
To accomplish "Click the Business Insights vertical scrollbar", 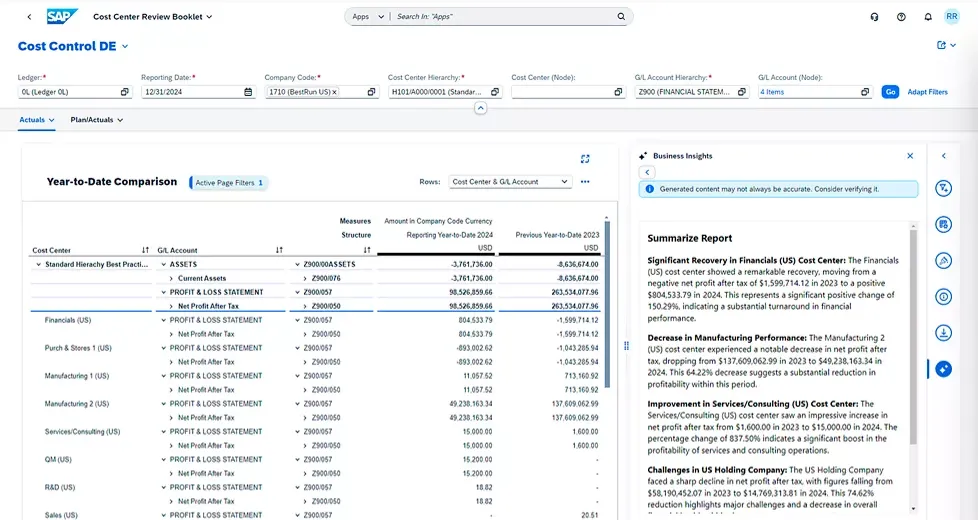I will tap(914, 337).
